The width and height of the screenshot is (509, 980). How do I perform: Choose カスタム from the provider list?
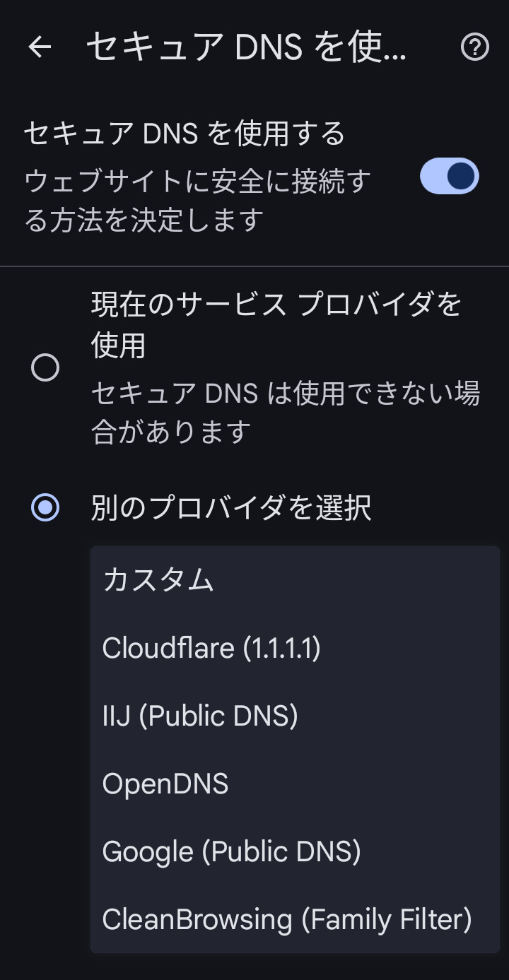[x=158, y=580]
